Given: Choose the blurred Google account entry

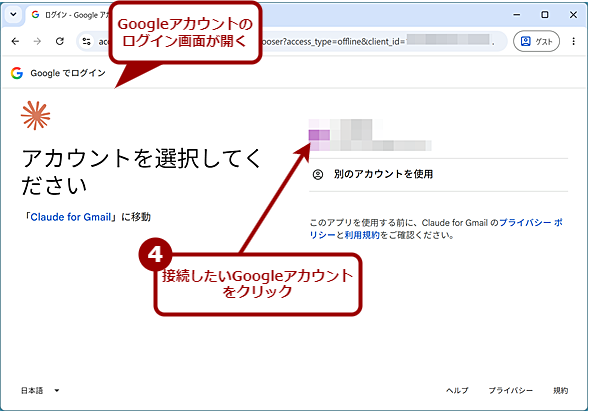Looking at the screenshot, I should 438,135.
